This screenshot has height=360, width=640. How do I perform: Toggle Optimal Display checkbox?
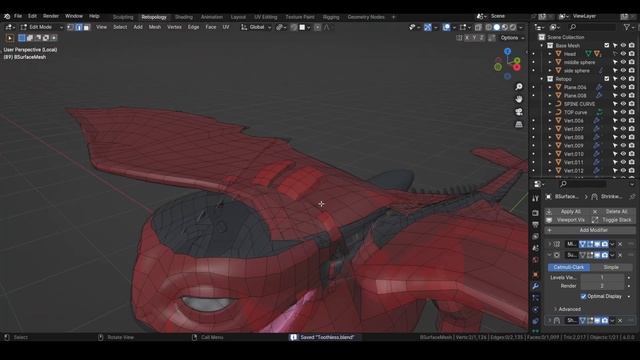click(583, 296)
